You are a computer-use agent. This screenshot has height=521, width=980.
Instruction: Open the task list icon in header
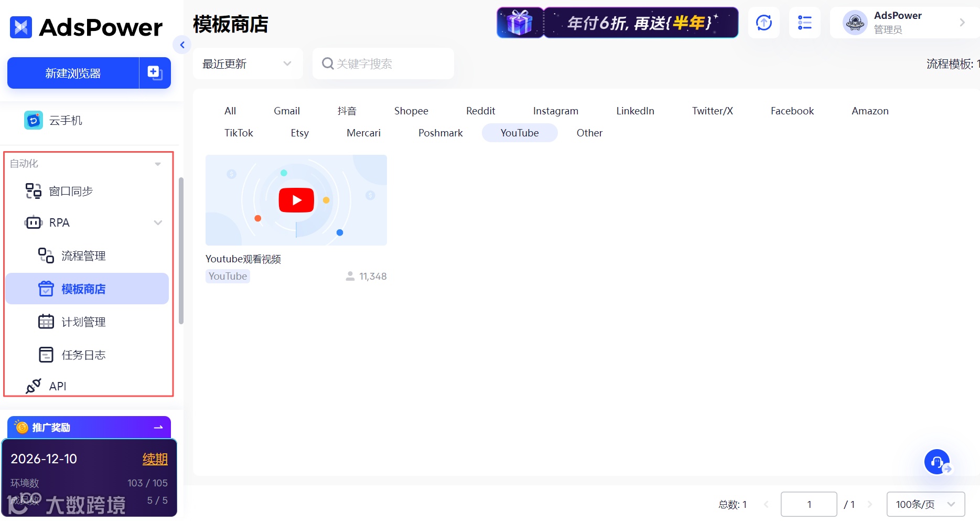tap(805, 23)
